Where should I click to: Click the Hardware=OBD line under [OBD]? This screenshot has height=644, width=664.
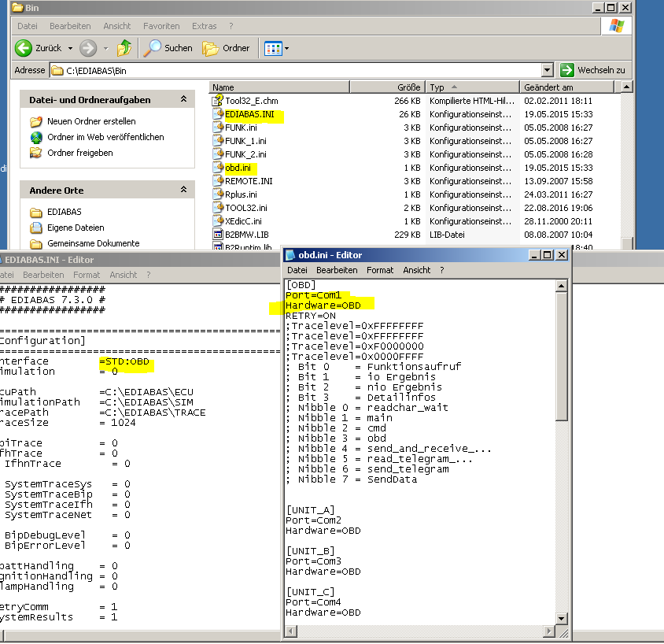[323, 305]
